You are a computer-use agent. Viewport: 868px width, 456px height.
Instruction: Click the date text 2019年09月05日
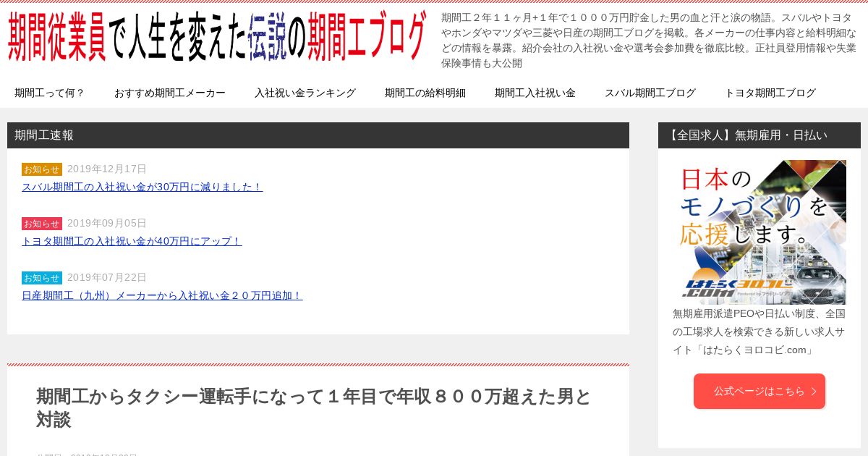[107, 223]
